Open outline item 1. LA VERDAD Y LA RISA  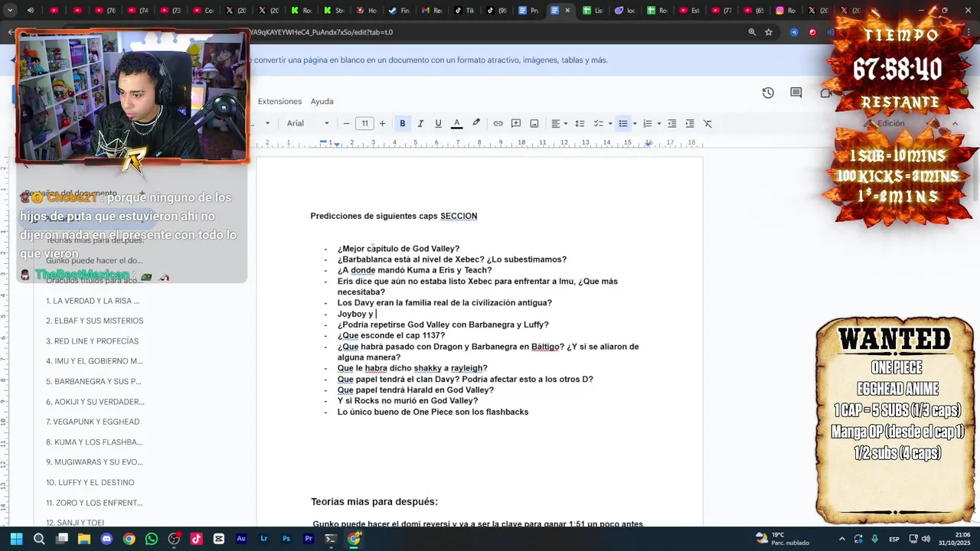click(93, 301)
